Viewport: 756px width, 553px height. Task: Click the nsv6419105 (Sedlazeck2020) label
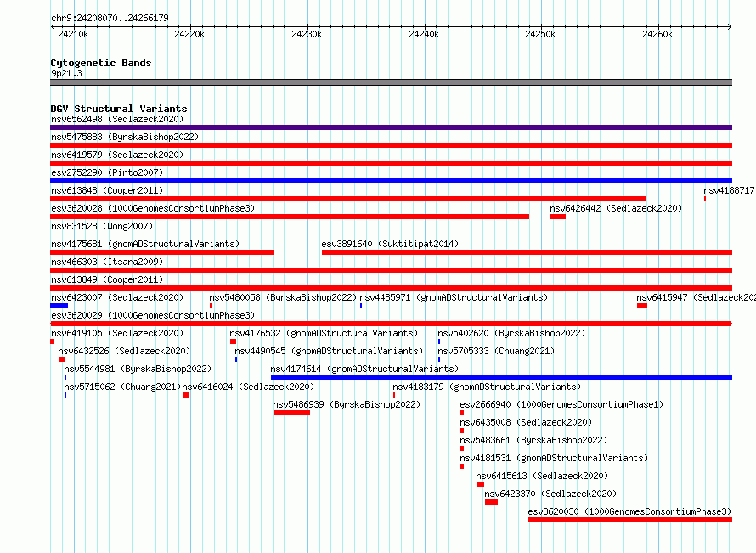(x=117, y=333)
